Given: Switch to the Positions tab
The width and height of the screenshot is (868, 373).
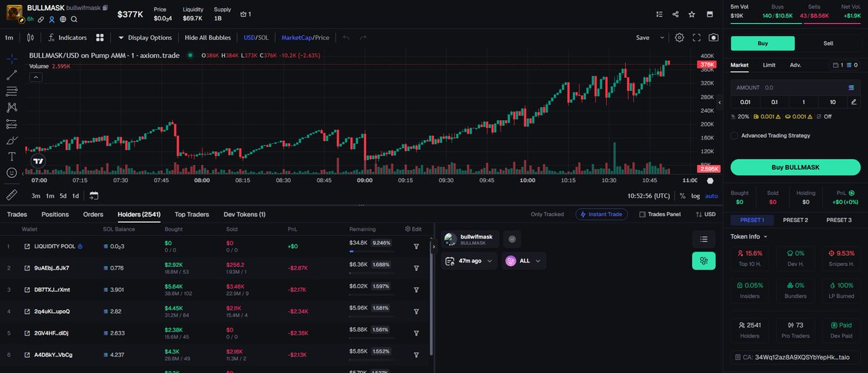Looking at the screenshot, I should point(55,214).
